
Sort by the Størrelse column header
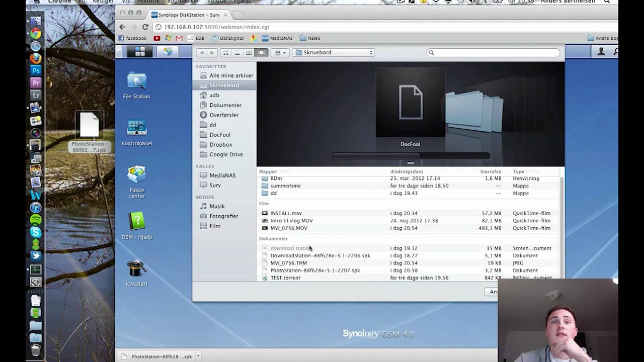[491, 171]
